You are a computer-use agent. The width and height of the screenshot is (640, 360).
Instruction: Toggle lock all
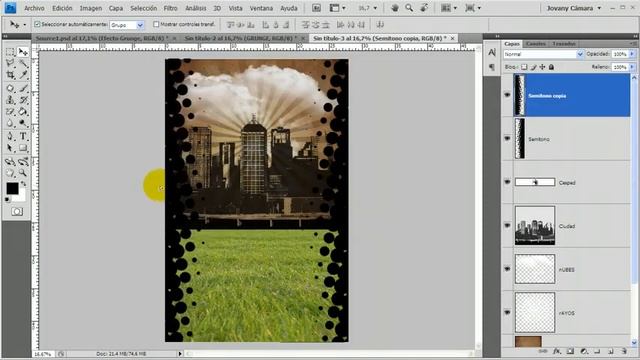click(x=551, y=67)
